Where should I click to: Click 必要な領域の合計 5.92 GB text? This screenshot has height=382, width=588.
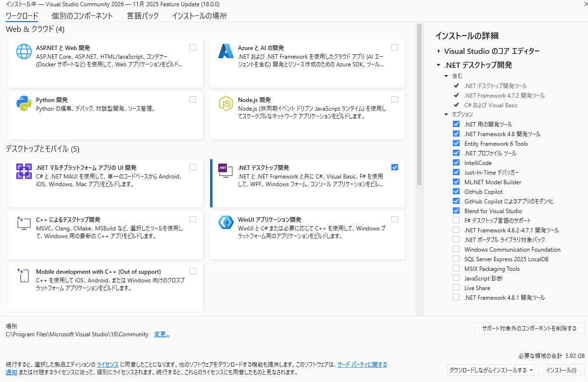coord(551,356)
